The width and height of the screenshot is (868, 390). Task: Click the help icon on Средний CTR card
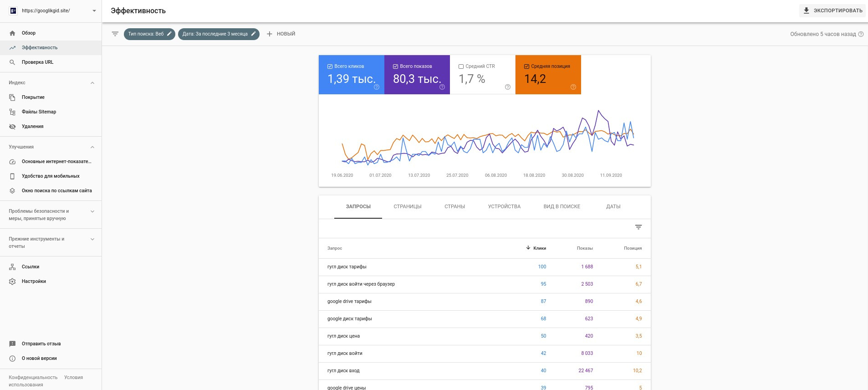click(507, 87)
